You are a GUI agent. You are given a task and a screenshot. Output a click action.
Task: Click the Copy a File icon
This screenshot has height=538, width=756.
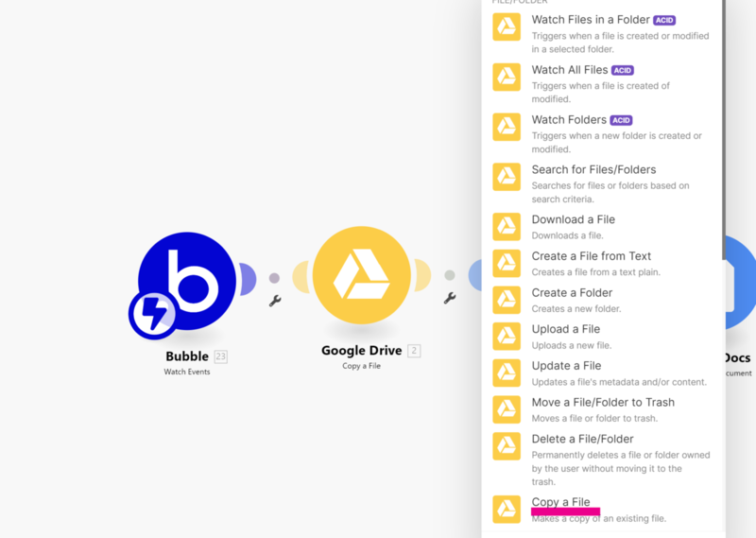pos(507,509)
